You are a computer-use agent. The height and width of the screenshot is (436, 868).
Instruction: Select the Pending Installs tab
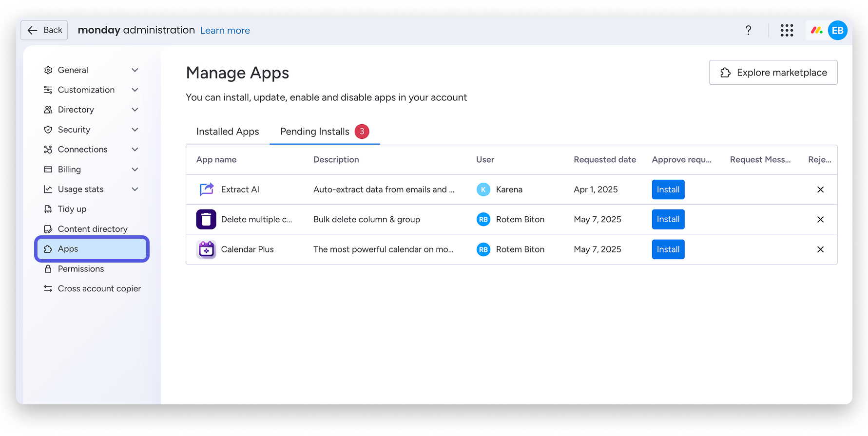point(325,132)
